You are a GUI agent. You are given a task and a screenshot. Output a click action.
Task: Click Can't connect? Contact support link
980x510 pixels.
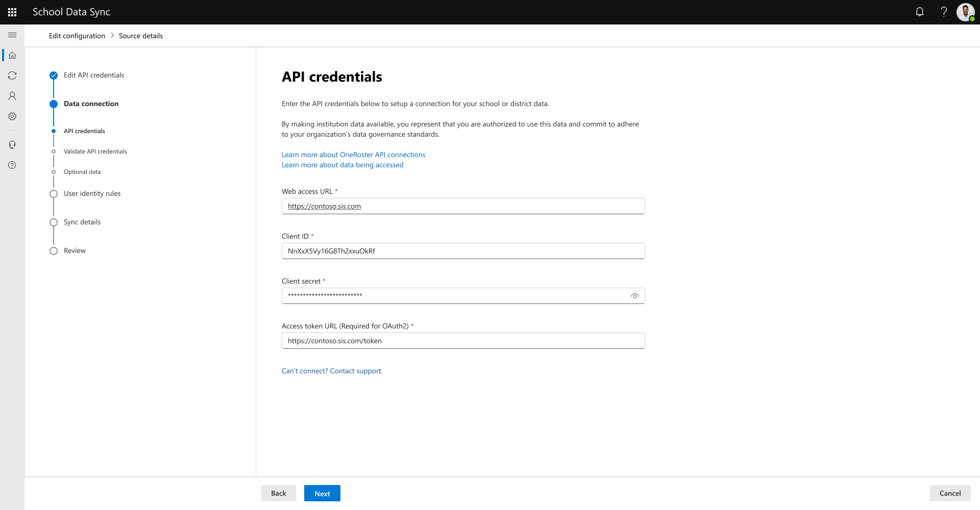tap(332, 371)
